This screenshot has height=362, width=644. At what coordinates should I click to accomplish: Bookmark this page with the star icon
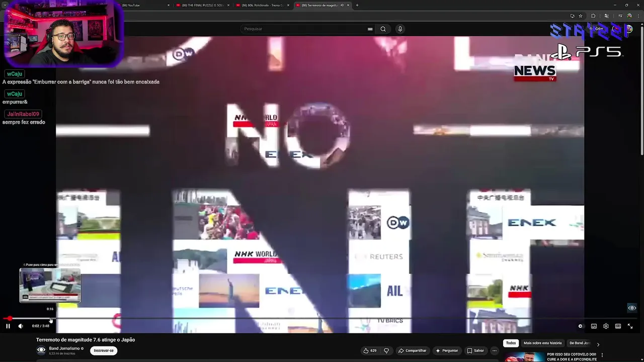pos(581,16)
